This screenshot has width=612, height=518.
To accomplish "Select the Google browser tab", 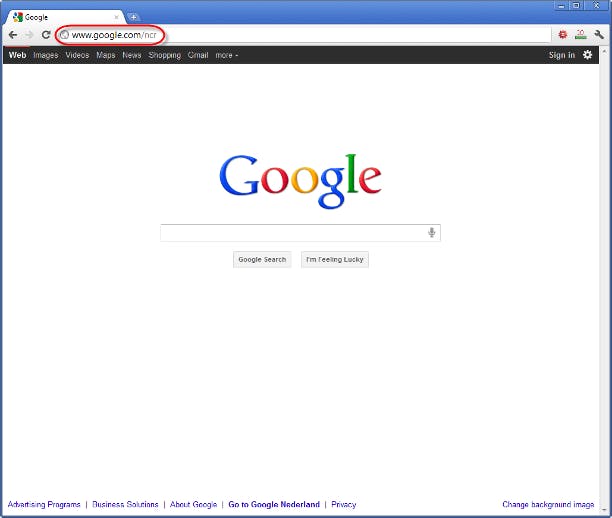I will (x=66, y=17).
